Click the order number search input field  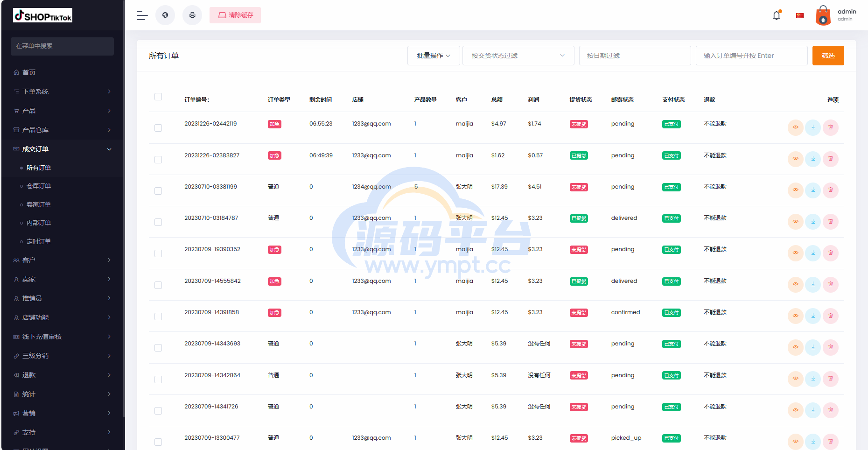751,56
